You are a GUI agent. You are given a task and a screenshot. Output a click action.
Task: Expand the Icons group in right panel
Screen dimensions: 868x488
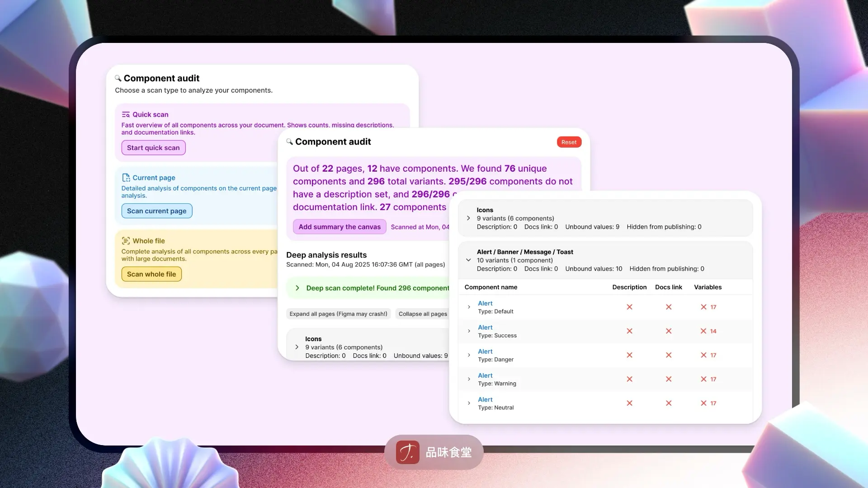(468, 218)
